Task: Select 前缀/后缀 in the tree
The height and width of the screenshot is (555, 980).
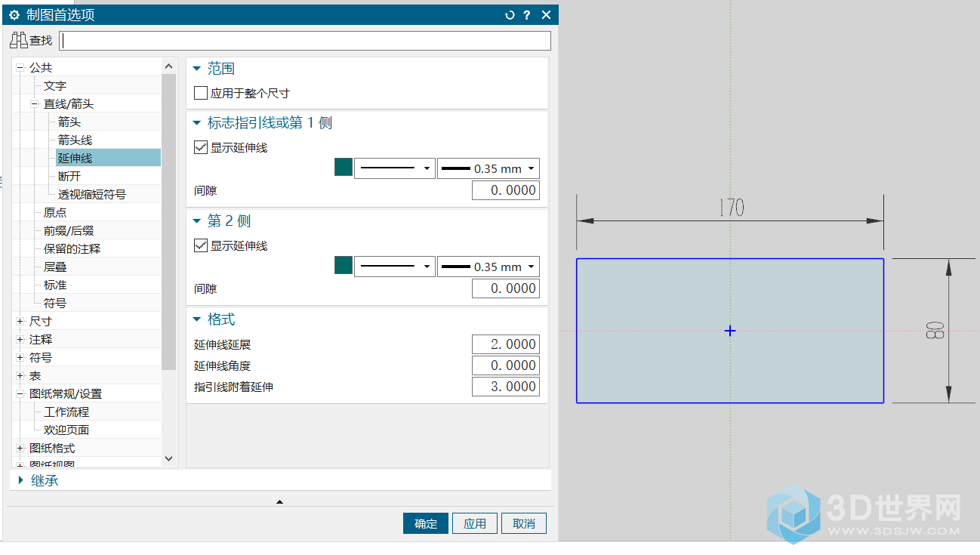Action: click(x=69, y=231)
